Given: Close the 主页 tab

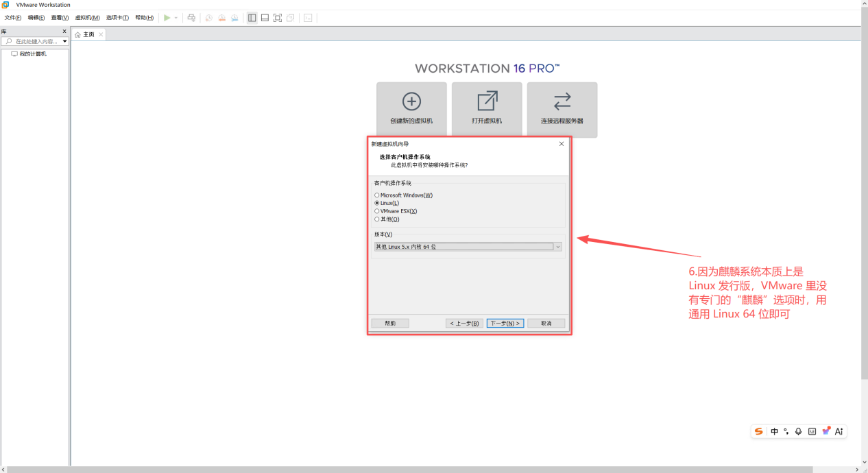Looking at the screenshot, I should point(101,34).
